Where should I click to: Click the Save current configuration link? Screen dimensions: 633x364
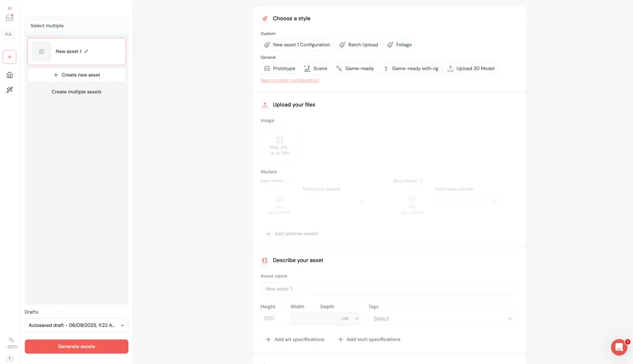pos(290,81)
